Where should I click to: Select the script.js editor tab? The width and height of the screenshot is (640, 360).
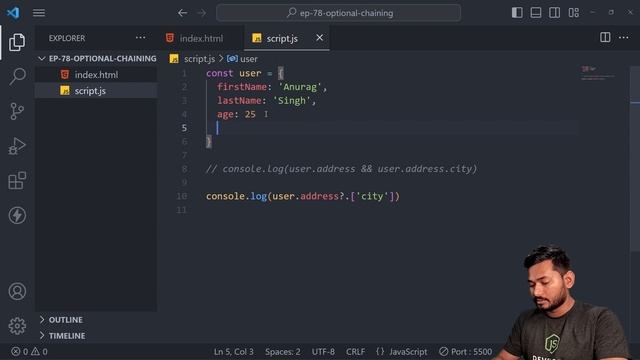282,38
